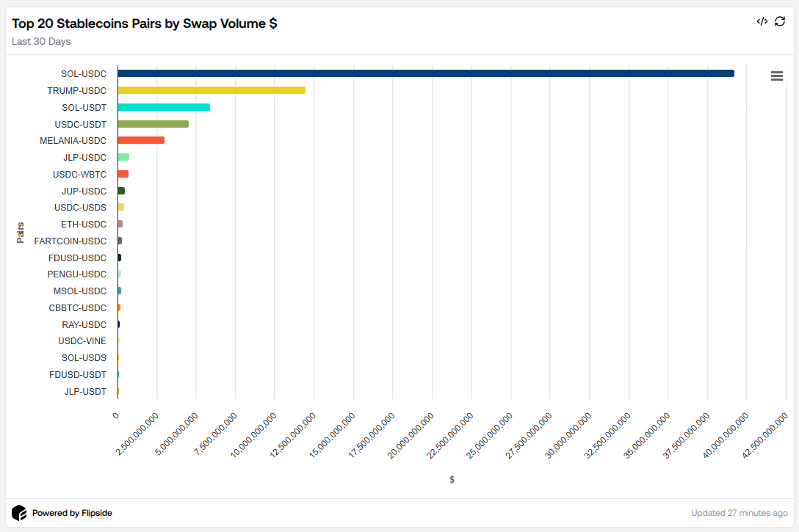The height and width of the screenshot is (532, 799).
Task: Open the embed code view
Action: [762, 21]
